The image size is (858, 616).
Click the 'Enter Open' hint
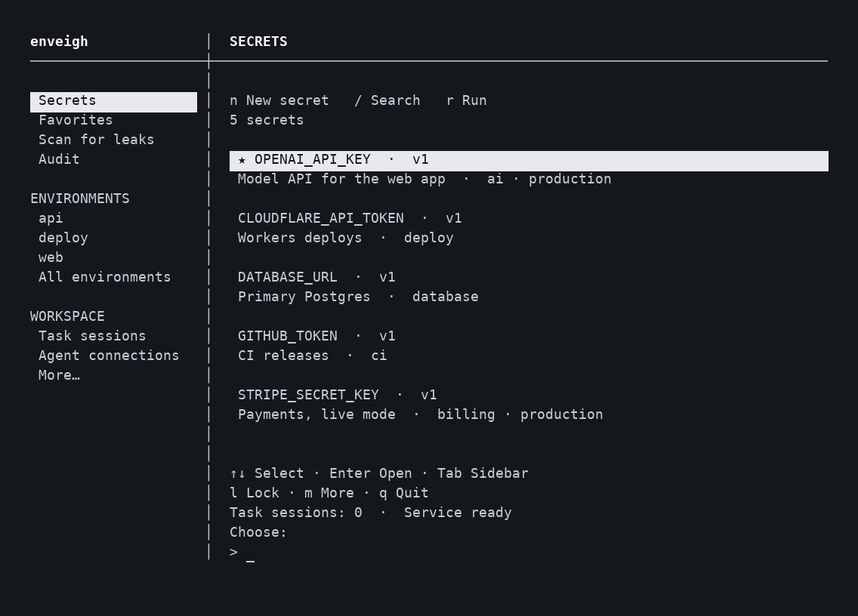[x=370, y=474]
